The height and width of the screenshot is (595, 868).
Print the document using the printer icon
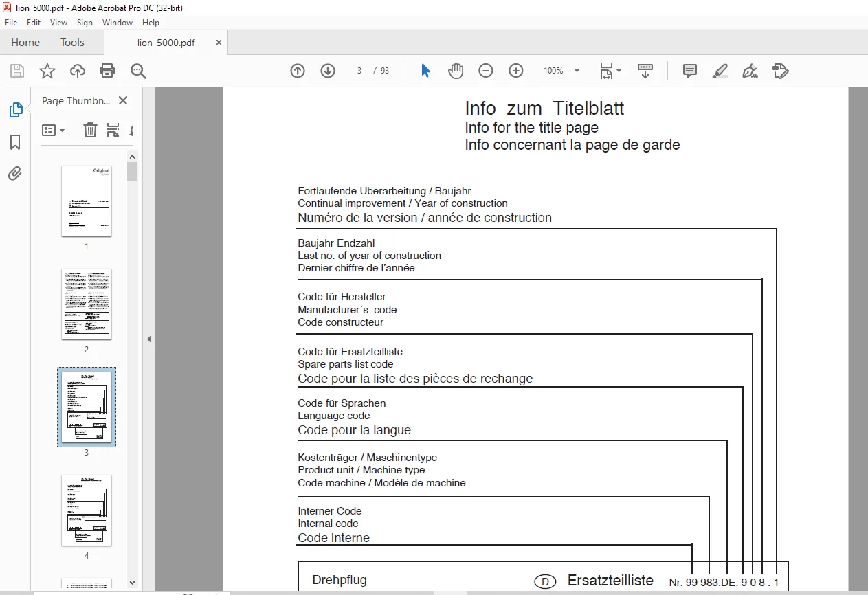(x=107, y=71)
